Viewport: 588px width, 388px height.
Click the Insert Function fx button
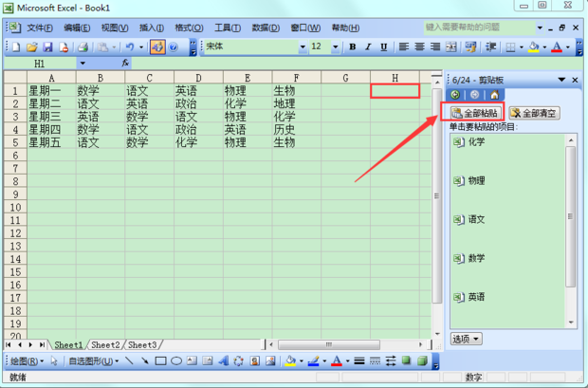click(125, 63)
